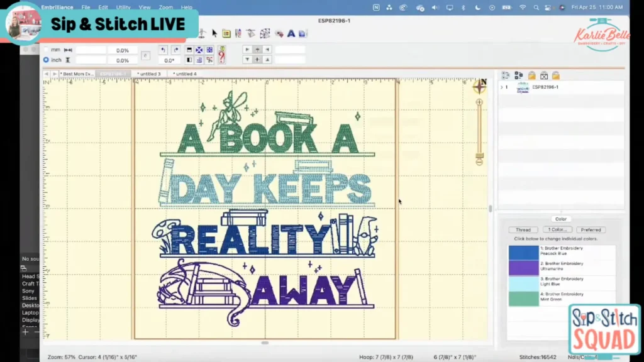Select the Peacock Blue color swatch
This screenshot has height=362, width=644.
click(x=524, y=253)
